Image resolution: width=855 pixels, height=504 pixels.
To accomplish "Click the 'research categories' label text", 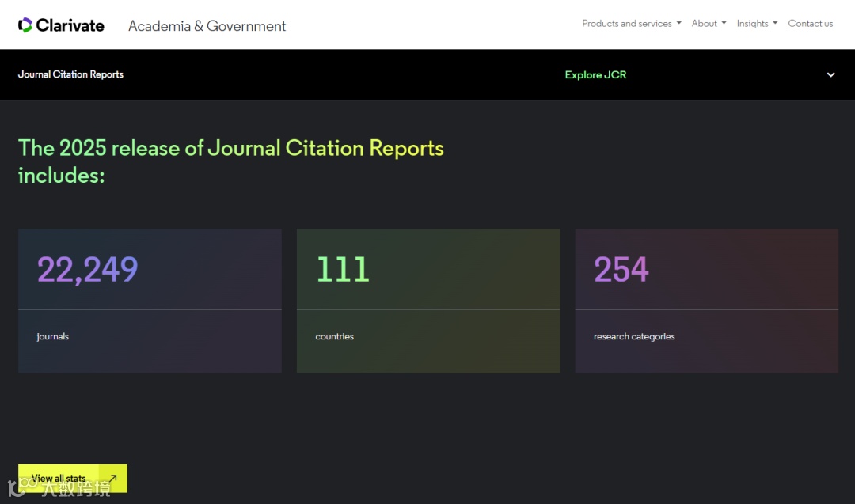I will pos(634,337).
